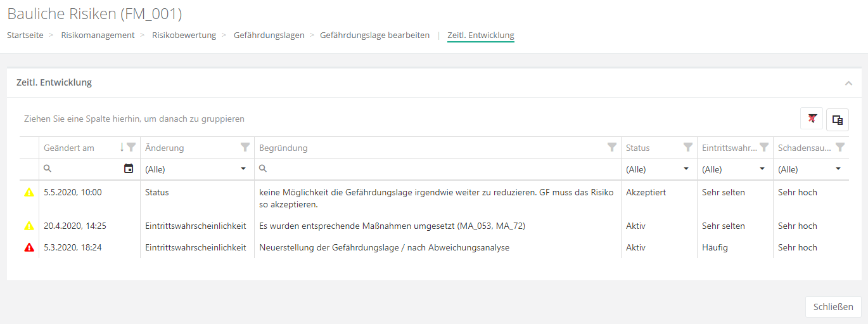The image size is (868, 324).
Task: Click filter icon in Begründung header
Action: pos(611,147)
